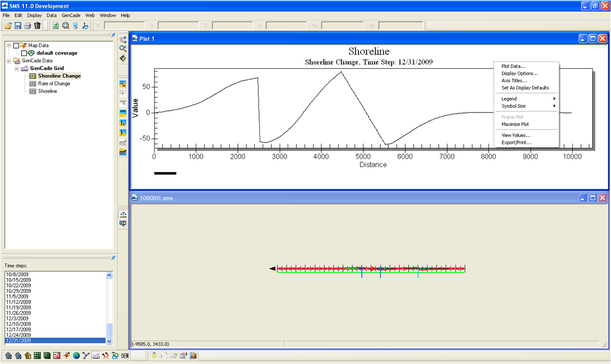This screenshot has height=364, width=611.
Task: Click the 10000ft.sms window title bar
Action: (369, 198)
